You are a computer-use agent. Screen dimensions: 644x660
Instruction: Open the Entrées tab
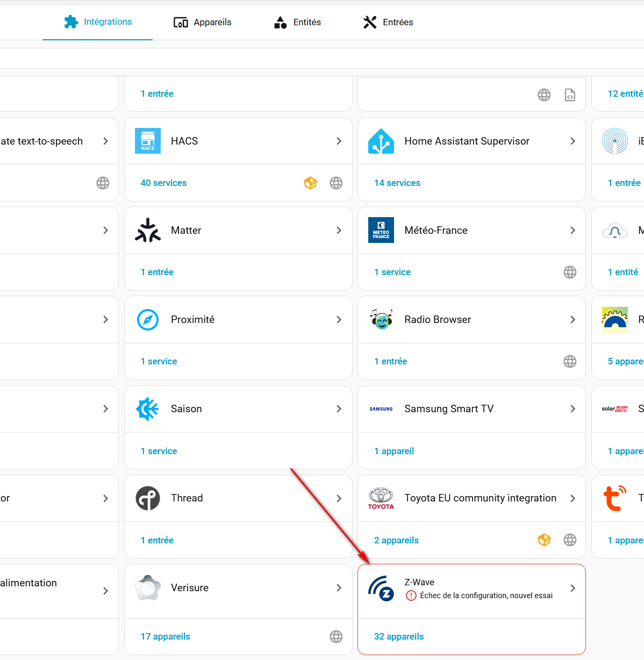(388, 22)
